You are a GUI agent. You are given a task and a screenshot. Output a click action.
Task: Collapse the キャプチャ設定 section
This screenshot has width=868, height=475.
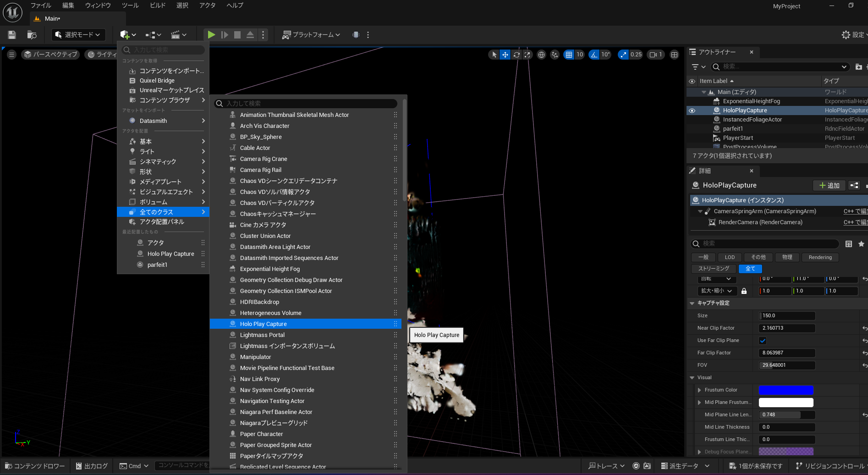coord(692,303)
